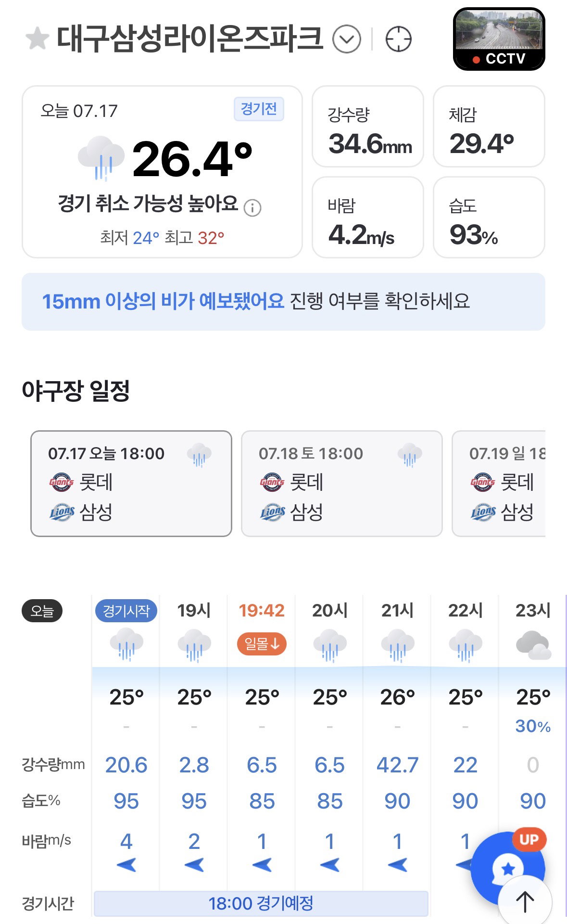
Task: Tap the 18:00 경기예정 schedule bar
Action: click(261, 903)
